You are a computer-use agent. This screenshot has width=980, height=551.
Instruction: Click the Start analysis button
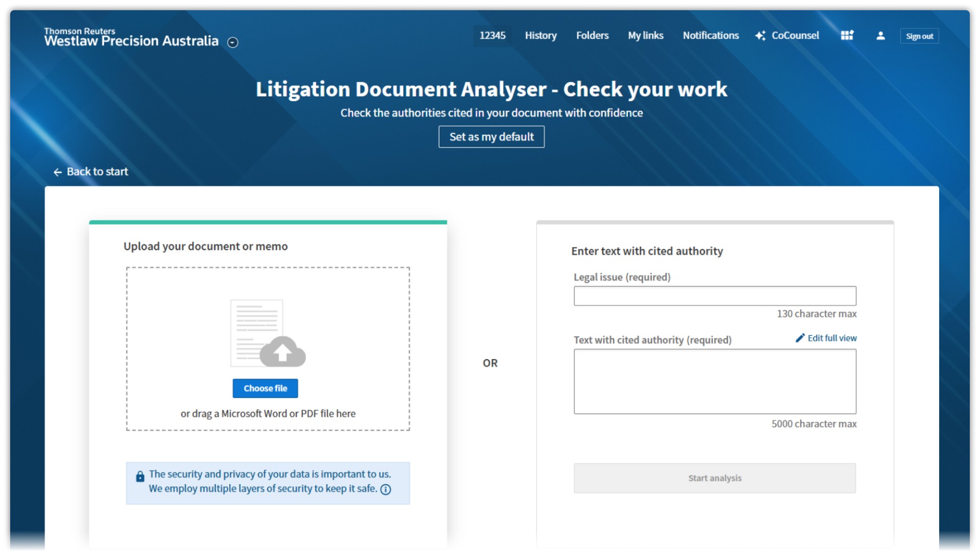[x=715, y=478]
